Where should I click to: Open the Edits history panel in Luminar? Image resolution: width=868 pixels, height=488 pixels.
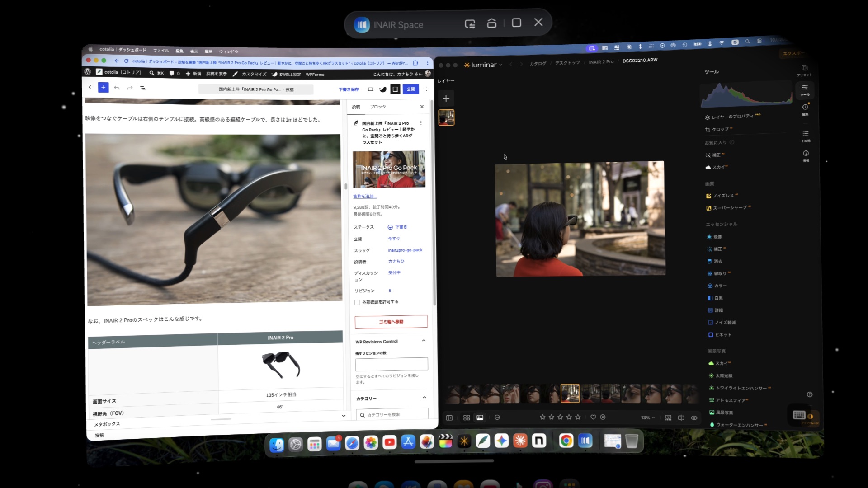pos(805,109)
